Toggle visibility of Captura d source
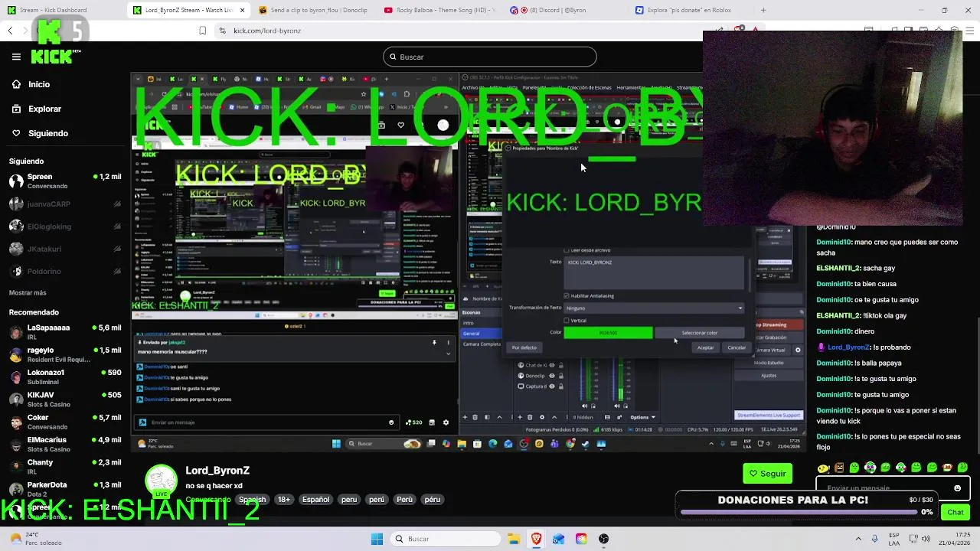980x551 pixels. pos(552,386)
